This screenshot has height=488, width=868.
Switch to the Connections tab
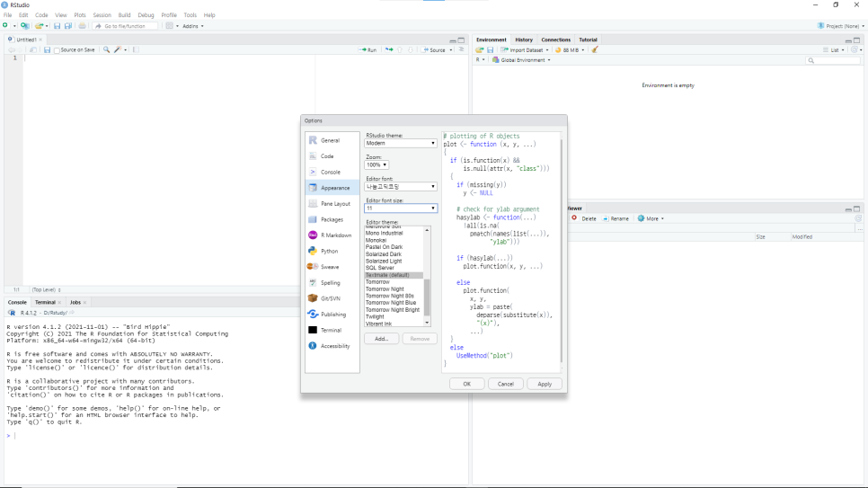pos(556,40)
